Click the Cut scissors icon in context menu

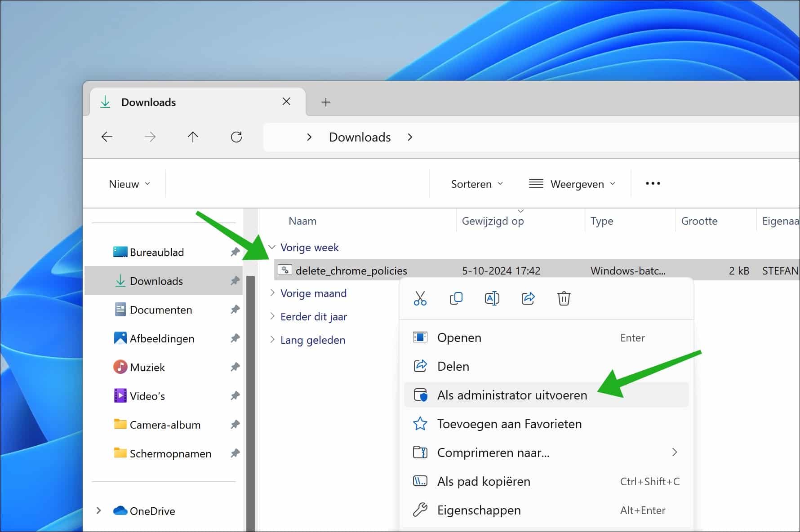tap(420, 298)
